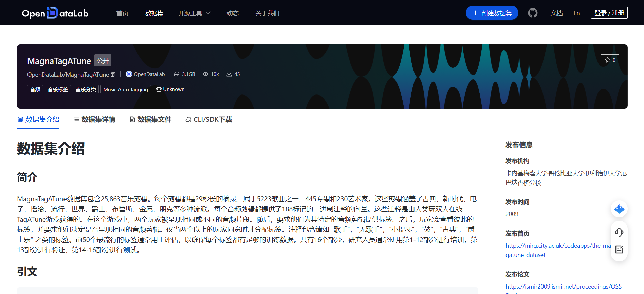Switch to 数据集详情 tab

tap(94, 119)
